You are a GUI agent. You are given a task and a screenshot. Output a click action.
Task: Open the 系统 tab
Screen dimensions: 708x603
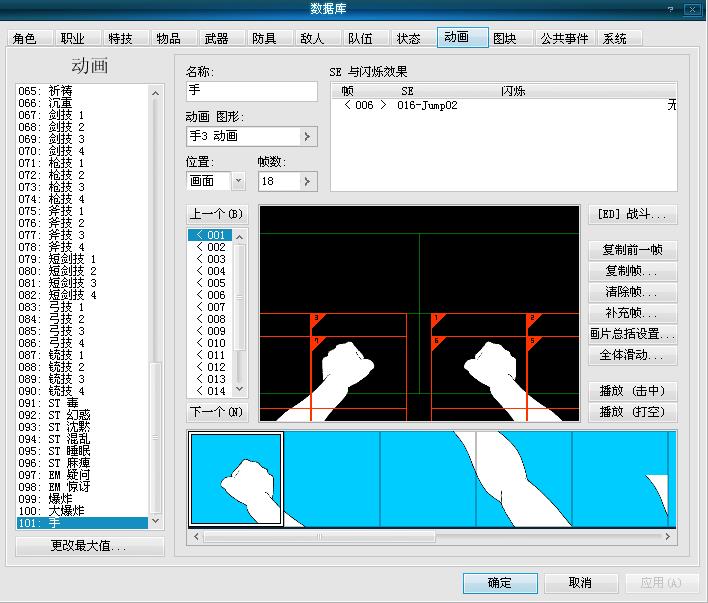click(620, 38)
